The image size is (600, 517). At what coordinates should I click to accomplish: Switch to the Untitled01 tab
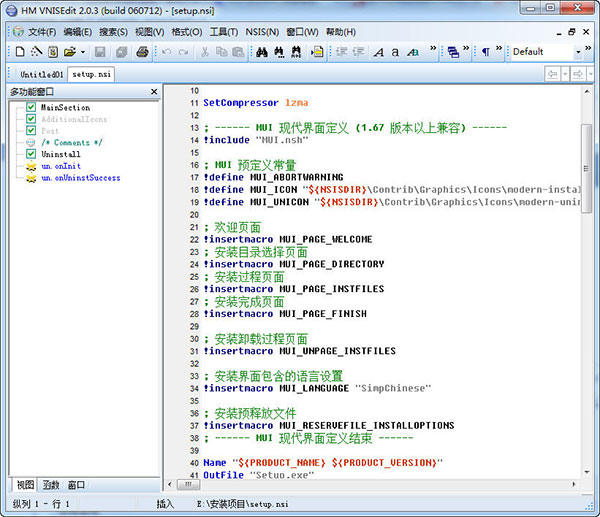[42, 74]
